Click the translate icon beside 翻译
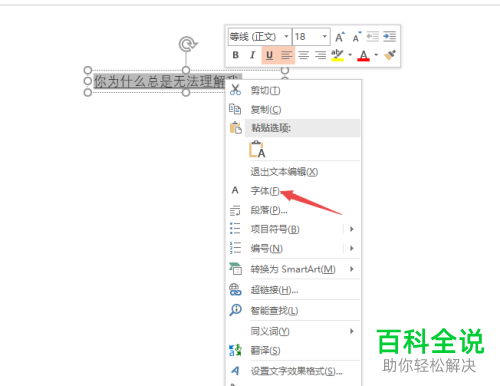Viewport: 500px width, 386px height. (x=235, y=350)
